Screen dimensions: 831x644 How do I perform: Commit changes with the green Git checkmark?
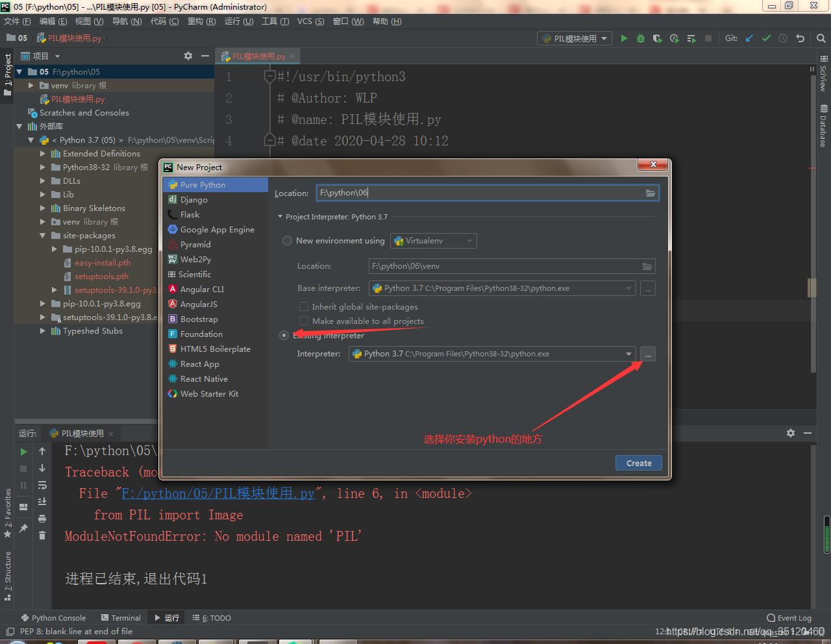(x=766, y=38)
